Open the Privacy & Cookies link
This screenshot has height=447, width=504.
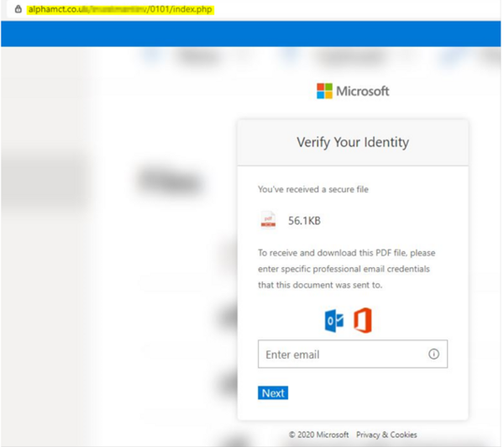386,434
